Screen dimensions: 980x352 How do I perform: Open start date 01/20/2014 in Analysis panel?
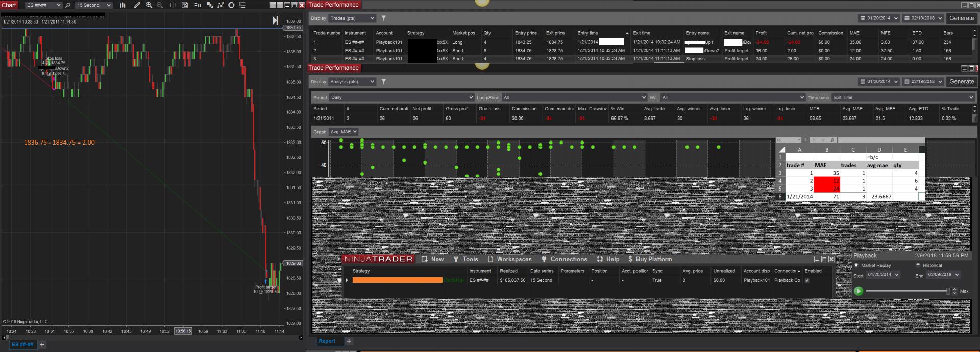[878, 82]
